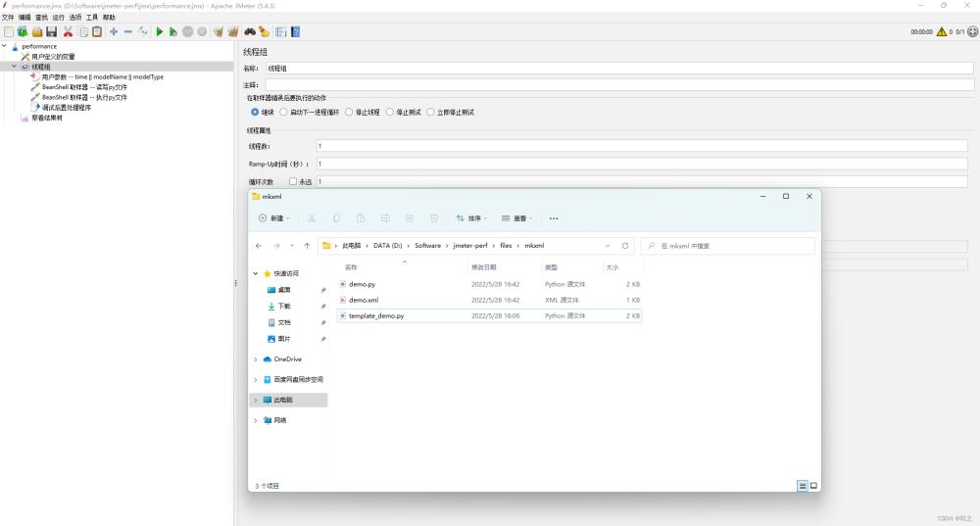Click the warning triangle log indicator
The image size is (980, 526).
click(x=941, y=32)
